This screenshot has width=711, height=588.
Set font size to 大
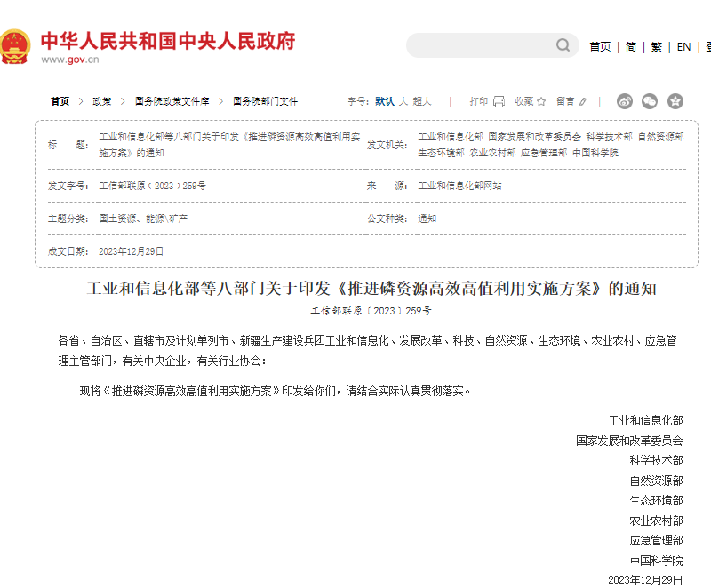point(403,101)
